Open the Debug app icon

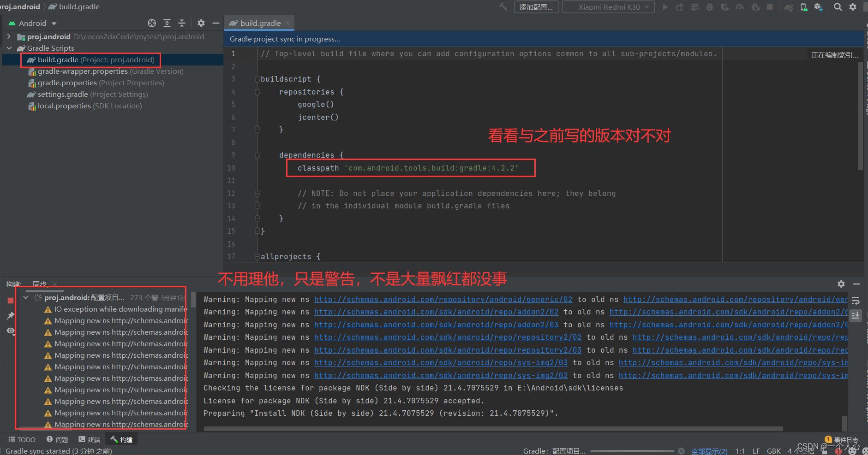(x=710, y=7)
